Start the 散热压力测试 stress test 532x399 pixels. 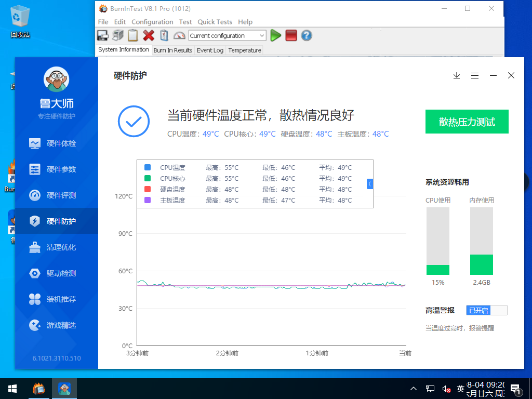467,121
